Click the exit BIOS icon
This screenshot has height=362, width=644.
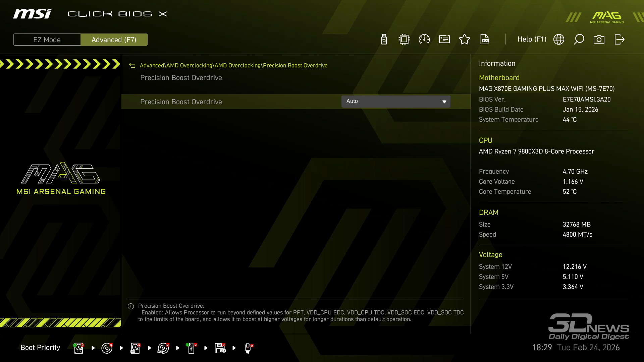619,40
